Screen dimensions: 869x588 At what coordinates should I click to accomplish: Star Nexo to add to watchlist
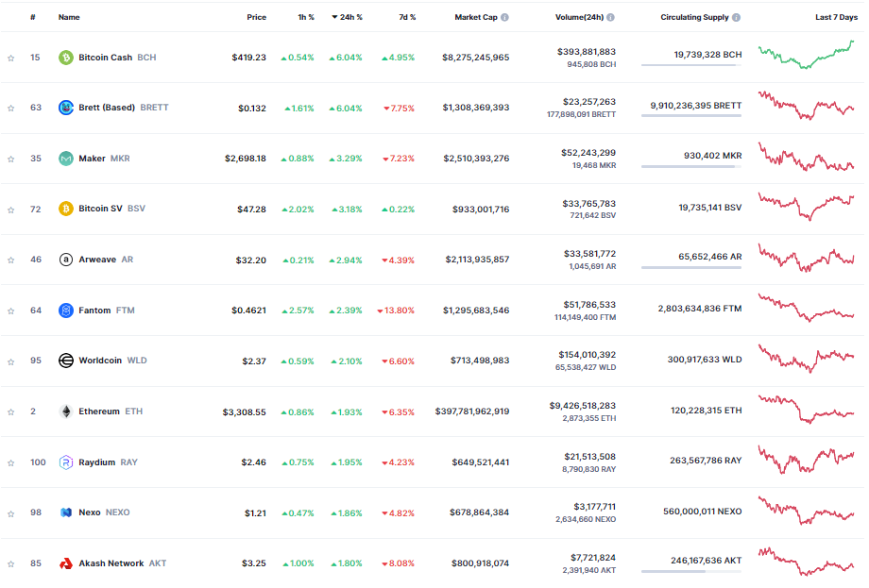pyautogui.click(x=11, y=513)
